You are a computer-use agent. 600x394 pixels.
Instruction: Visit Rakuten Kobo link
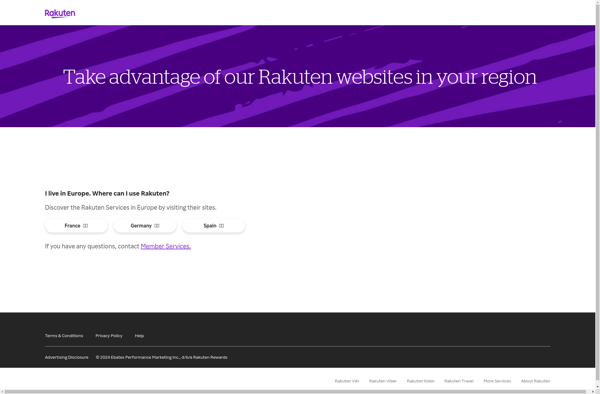pos(421,381)
